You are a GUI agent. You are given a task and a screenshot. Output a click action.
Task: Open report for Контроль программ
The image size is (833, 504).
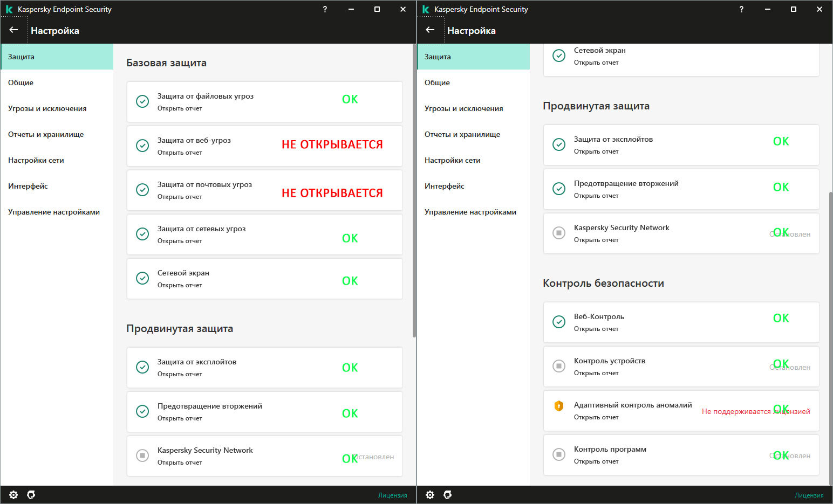pyautogui.click(x=596, y=461)
